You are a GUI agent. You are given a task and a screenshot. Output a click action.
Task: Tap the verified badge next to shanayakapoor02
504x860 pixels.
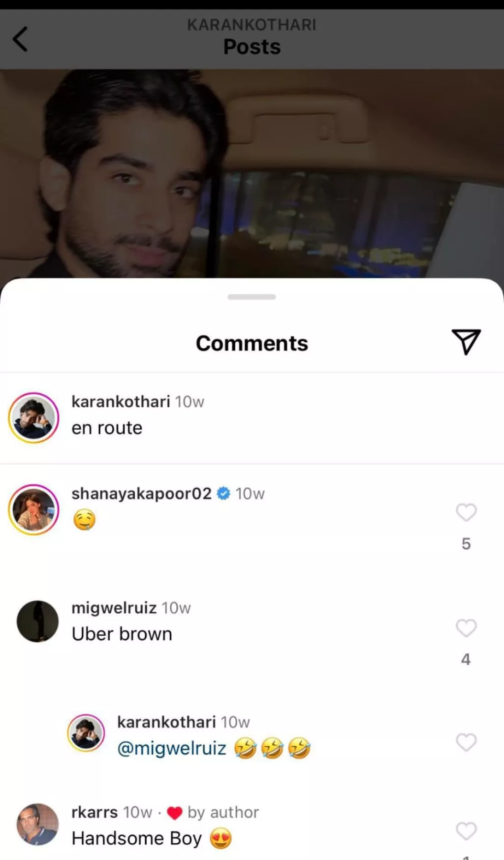click(x=223, y=493)
